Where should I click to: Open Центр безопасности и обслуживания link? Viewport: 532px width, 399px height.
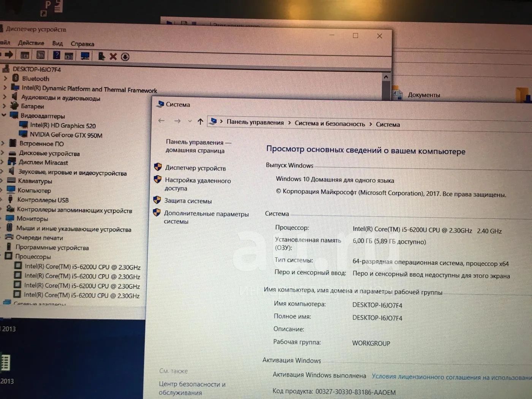pyautogui.click(x=192, y=388)
